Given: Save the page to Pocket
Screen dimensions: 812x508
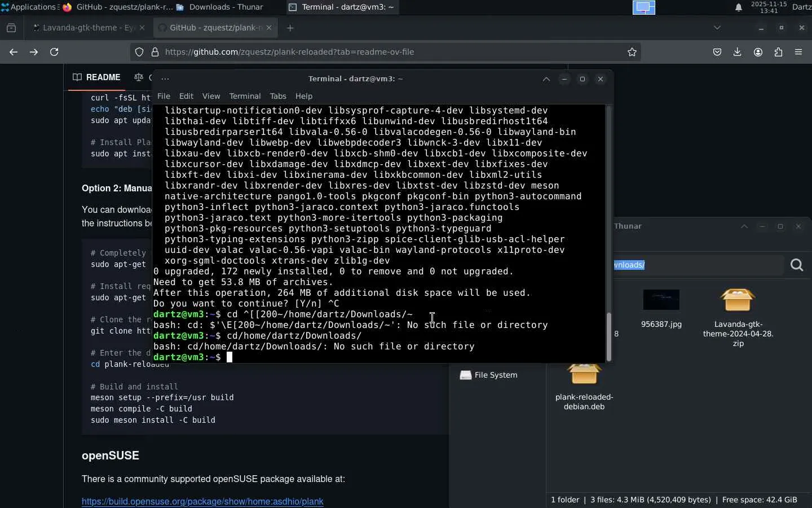Looking at the screenshot, I should point(717,52).
